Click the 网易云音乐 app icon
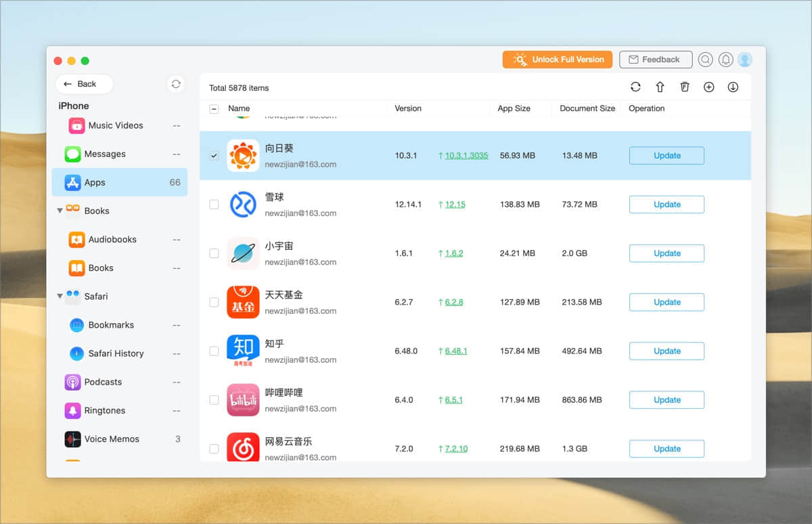Screen dimensions: 812x524 [x=243, y=447]
